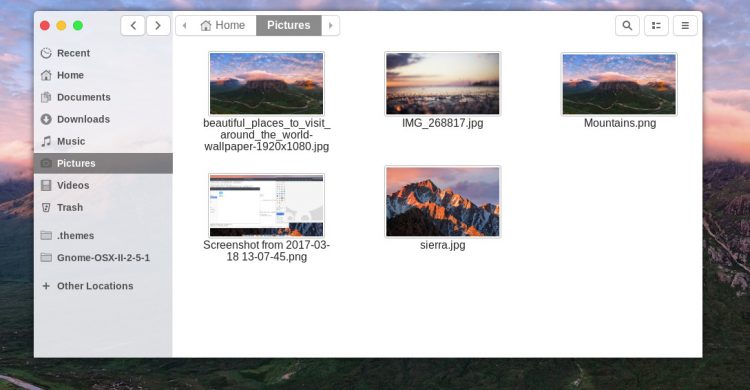Click the Gnome-OSX-II-2-5-1 folder icon
This screenshot has height=390, width=750.
click(x=46, y=257)
